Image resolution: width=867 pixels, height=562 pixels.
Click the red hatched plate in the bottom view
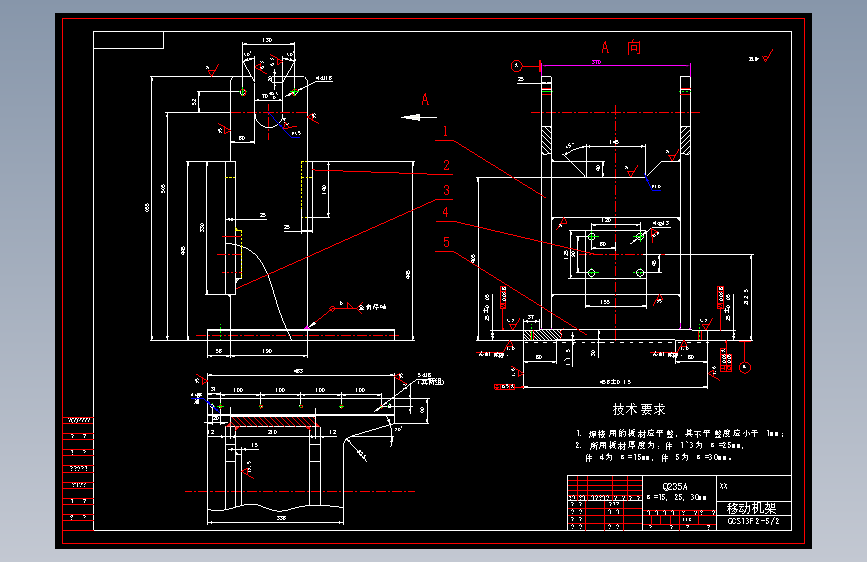[272, 422]
